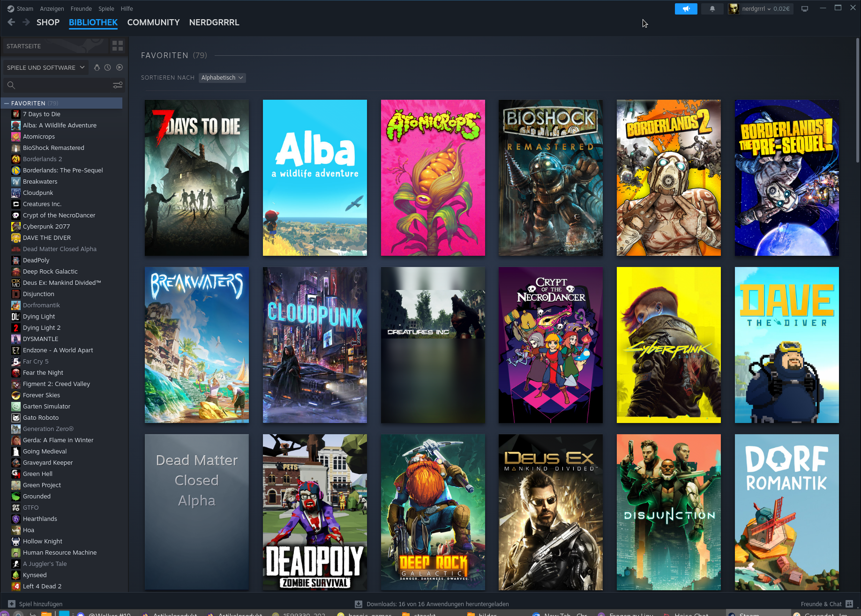Open the Cloudpunk cover art

pos(315,345)
